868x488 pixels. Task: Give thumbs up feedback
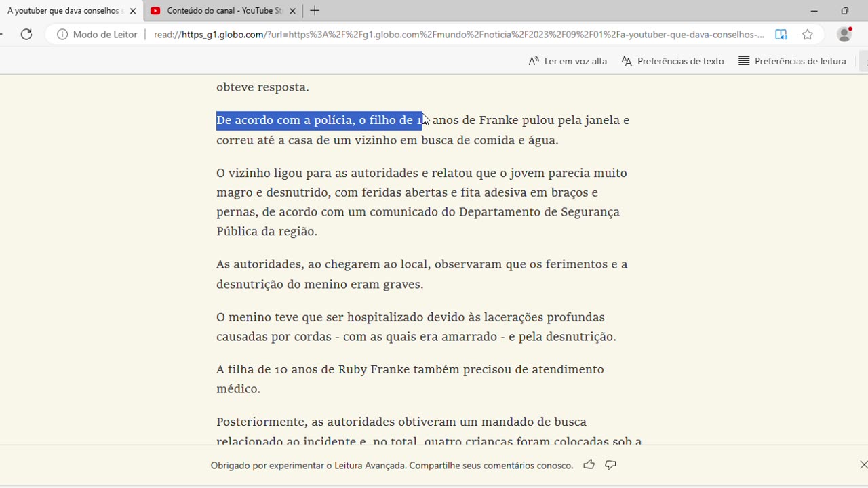pyautogui.click(x=589, y=465)
